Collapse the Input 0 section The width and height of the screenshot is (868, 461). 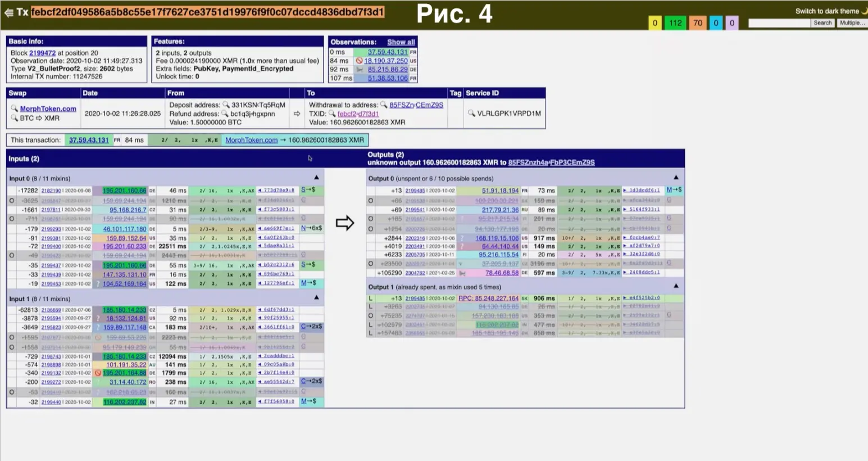point(316,178)
